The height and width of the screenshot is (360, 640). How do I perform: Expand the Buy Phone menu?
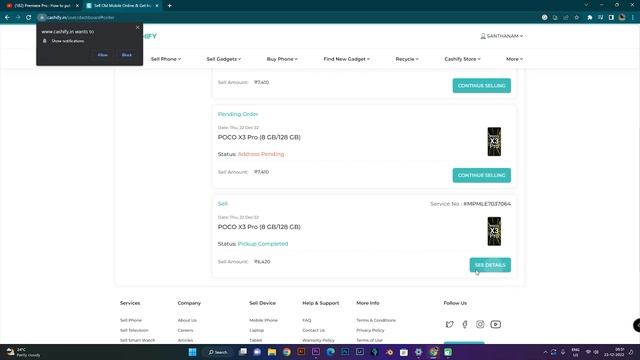tap(282, 59)
